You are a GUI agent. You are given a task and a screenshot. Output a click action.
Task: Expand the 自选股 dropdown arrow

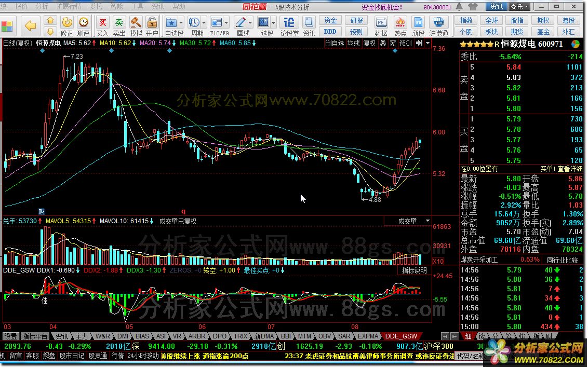point(181,23)
